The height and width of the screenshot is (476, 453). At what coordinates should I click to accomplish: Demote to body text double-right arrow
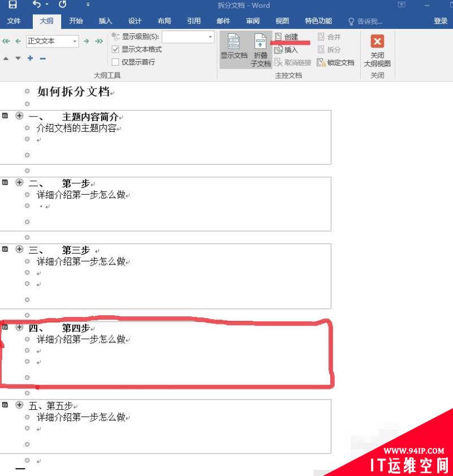pyautogui.click(x=99, y=41)
